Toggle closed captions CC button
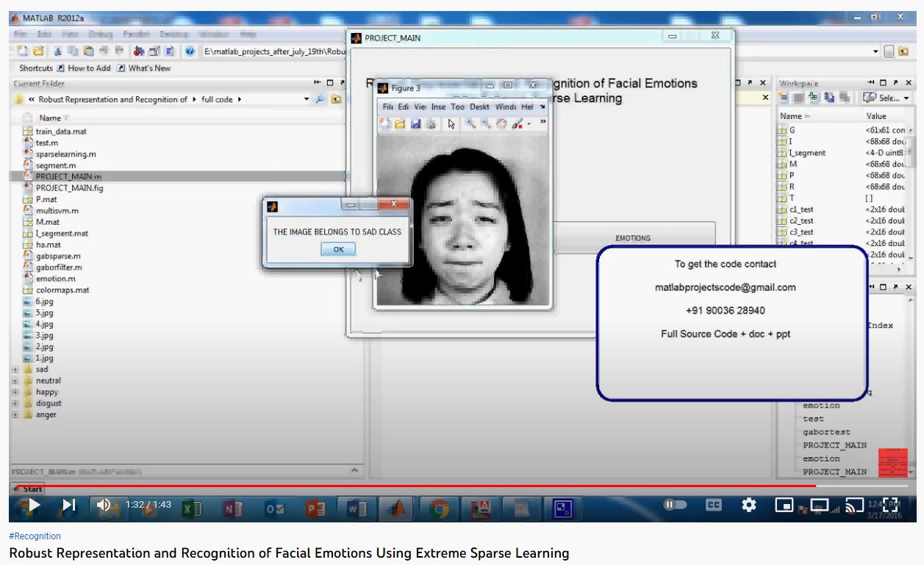Screen dimensions: 924x565 click(x=713, y=505)
